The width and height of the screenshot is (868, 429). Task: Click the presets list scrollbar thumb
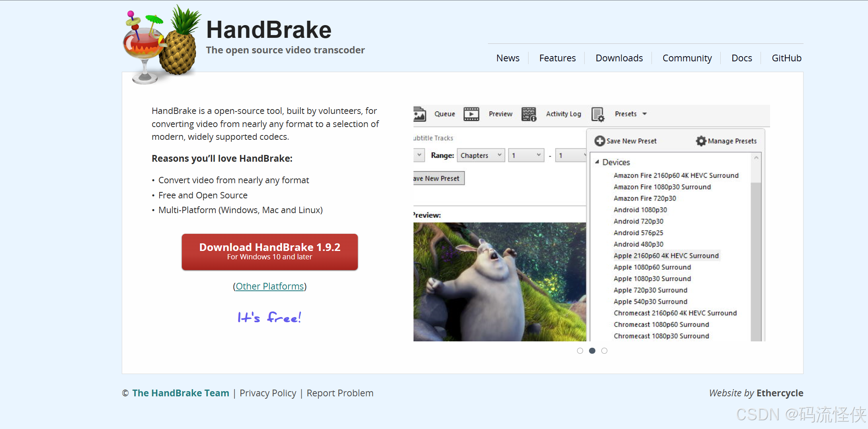pos(756,262)
